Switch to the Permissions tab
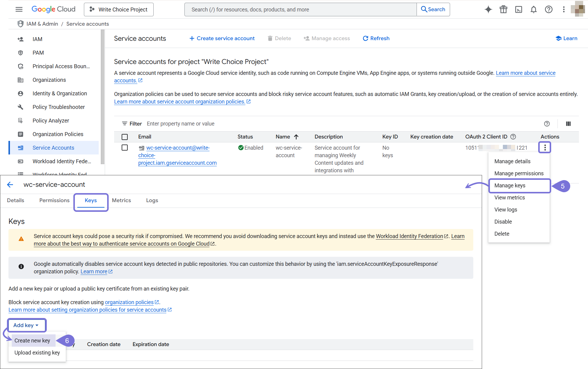The height and width of the screenshot is (369, 588). (x=54, y=200)
